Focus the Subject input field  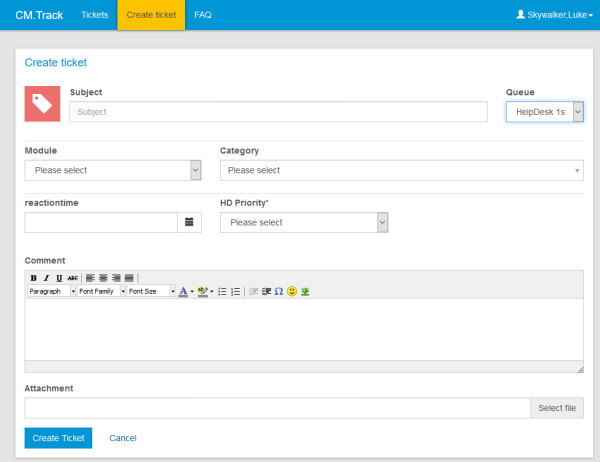pyautogui.click(x=278, y=112)
